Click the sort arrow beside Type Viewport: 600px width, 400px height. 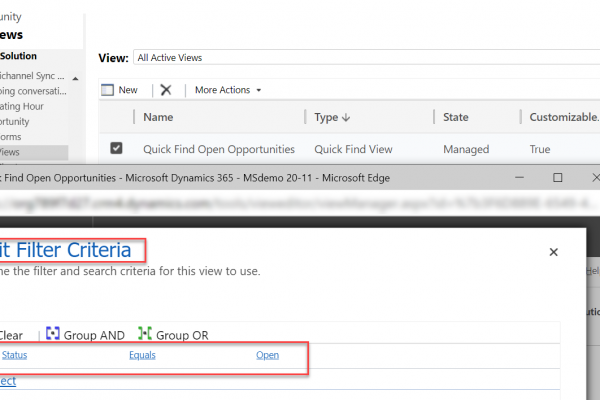pos(346,118)
